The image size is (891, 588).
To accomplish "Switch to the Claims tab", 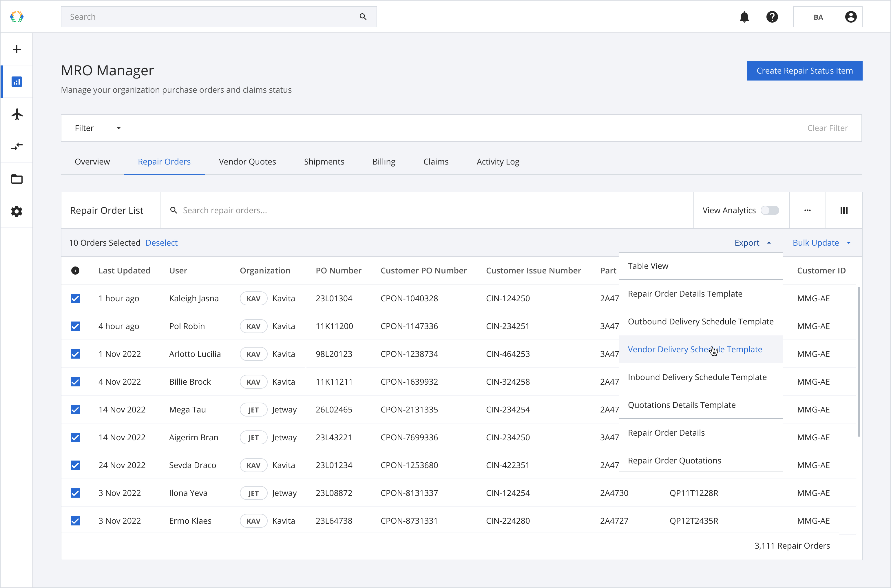I will [436, 162].
